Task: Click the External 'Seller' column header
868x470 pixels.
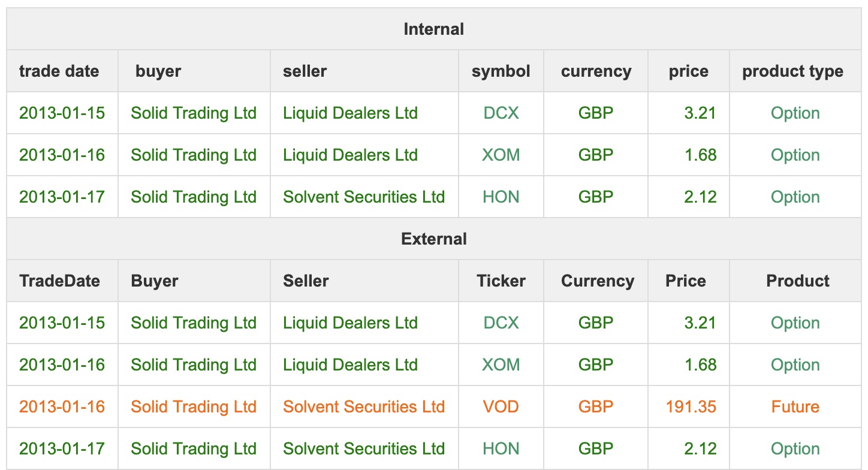Action: 306,281
